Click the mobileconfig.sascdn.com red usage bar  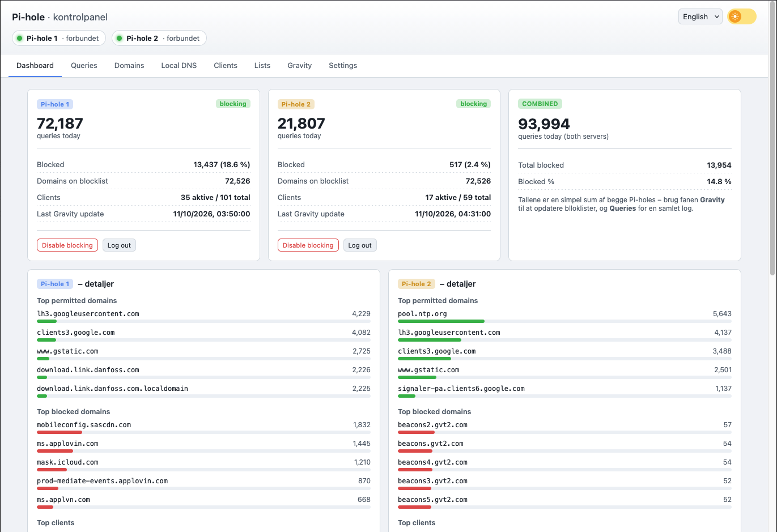click(60, 432)
